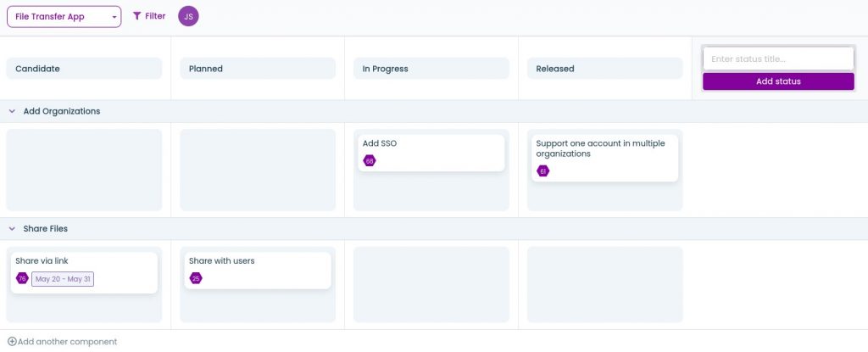Select the Candidate status column header

tap(84, 69)
